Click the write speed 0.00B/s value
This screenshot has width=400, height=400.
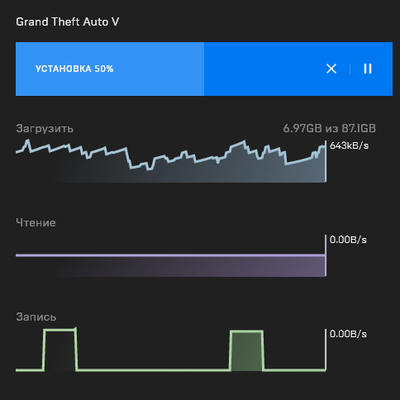348,334
